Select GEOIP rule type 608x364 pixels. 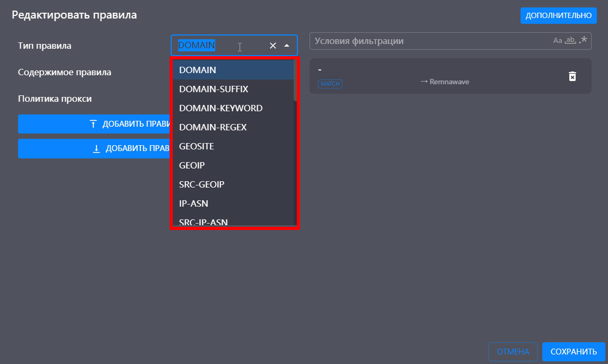click(x=233, y=165)
